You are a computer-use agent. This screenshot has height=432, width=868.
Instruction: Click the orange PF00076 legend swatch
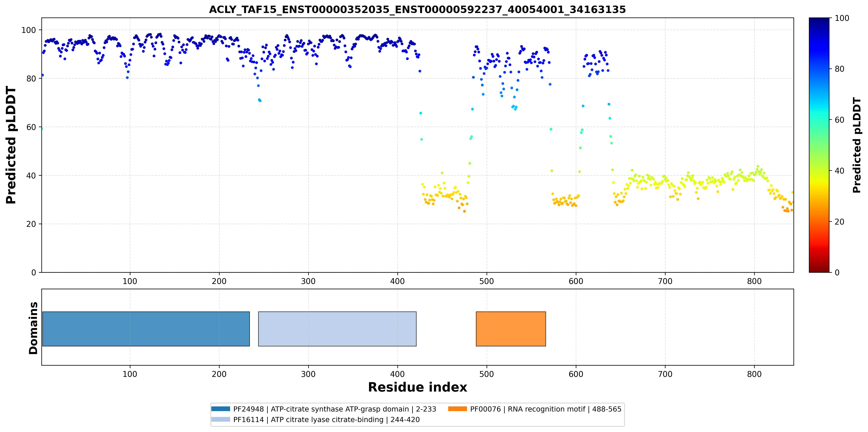click(x=457, y=409)
